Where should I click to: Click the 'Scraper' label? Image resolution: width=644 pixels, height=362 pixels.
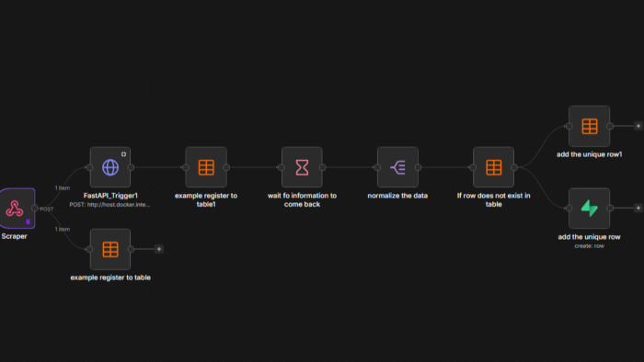click(15, 236)
